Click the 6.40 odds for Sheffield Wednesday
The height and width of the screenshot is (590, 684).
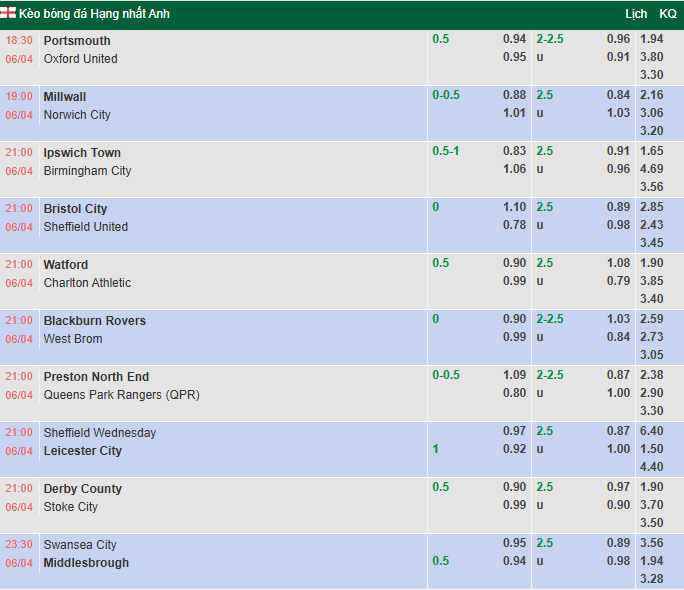coord(651,431)
